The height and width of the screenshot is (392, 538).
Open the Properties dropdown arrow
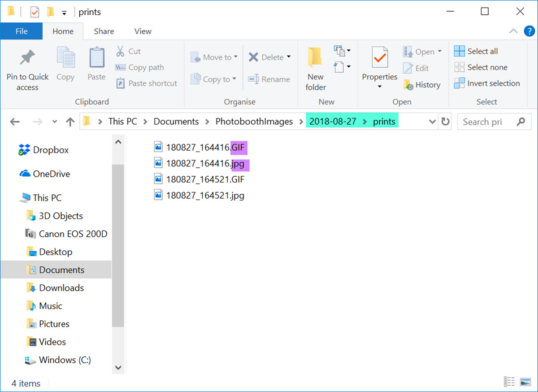(380, 87)
